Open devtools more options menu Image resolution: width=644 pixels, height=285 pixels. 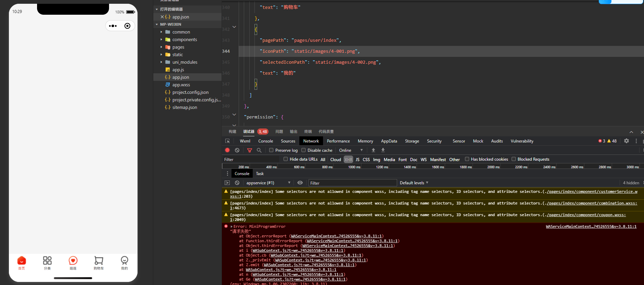(x=636, y=141)
